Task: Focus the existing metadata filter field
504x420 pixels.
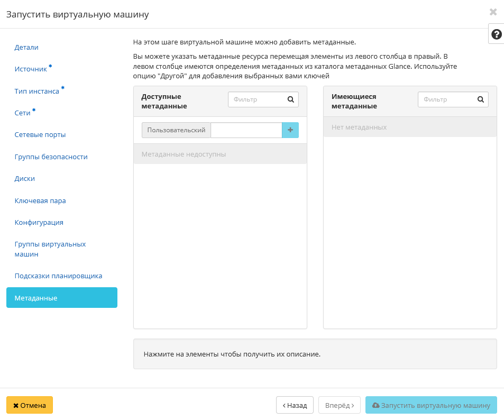Action: pyautogui.click(x=447, y=99)
